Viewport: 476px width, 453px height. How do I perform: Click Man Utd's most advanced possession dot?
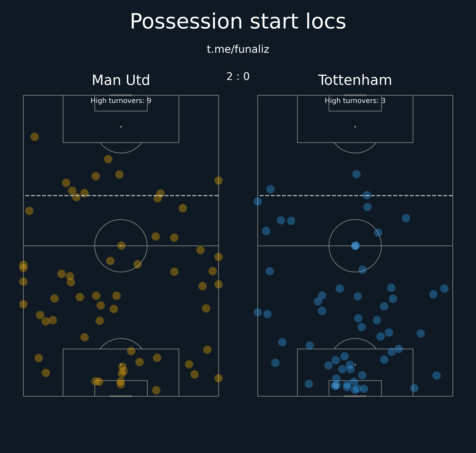tap(35, 137)
